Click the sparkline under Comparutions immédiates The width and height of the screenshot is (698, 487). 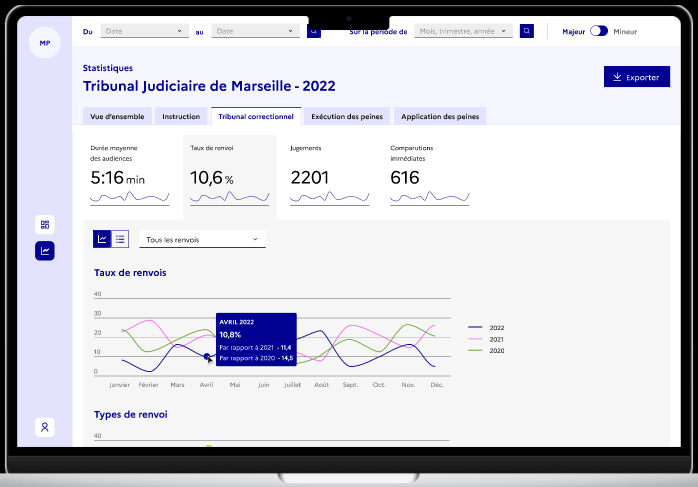(430, 197)
